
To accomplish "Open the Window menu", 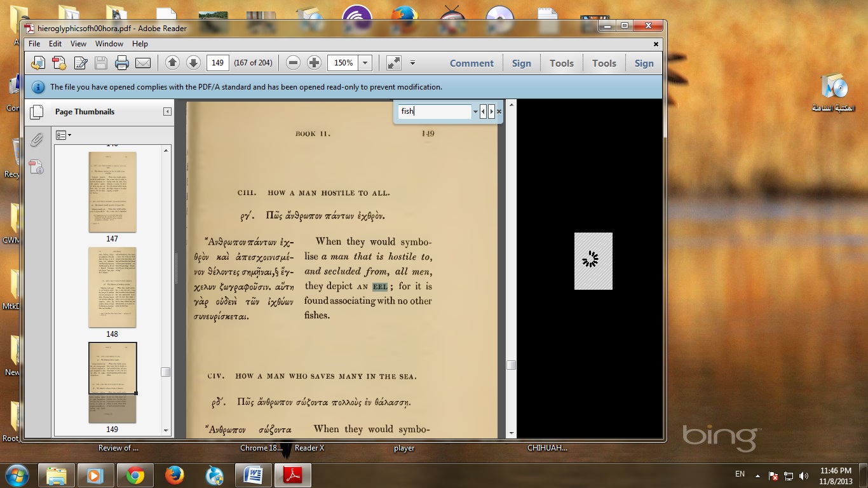I will [x=109, y=44].
